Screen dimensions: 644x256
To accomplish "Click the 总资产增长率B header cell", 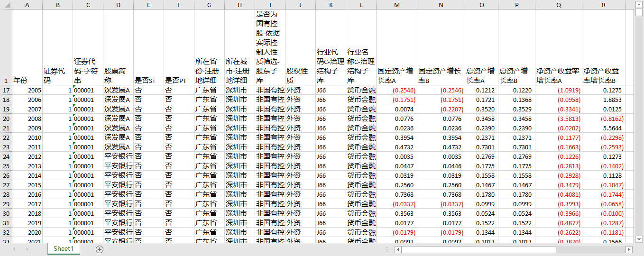I will 517,47.
